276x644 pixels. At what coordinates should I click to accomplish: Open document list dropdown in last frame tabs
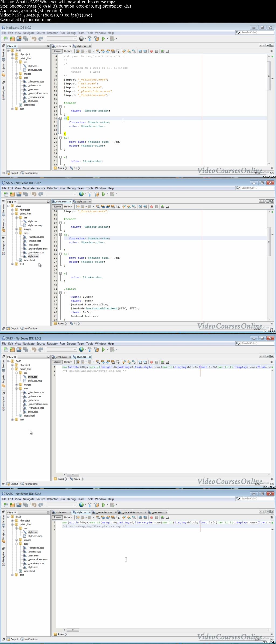tap(268, 512)
